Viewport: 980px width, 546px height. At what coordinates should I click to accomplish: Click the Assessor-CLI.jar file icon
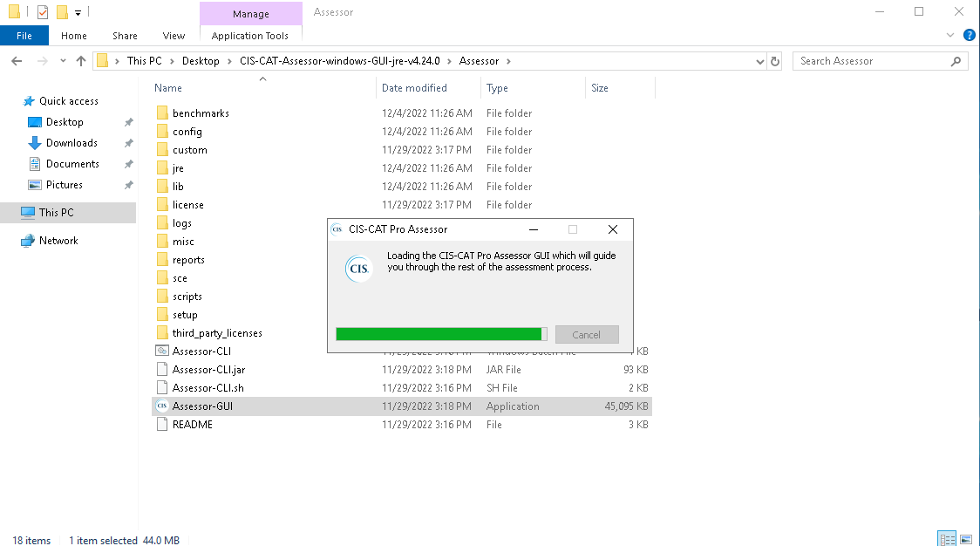pyautogui.click(x=162, y=370)
